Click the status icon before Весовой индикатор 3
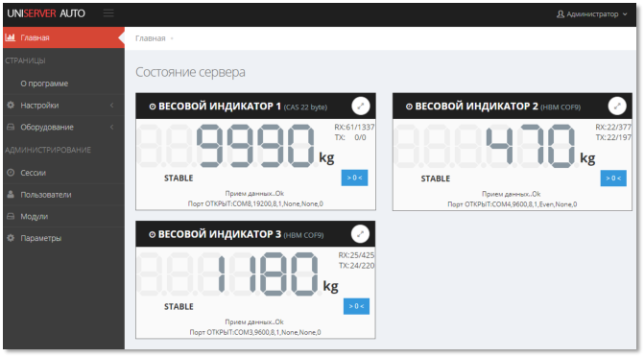This screenshot has width=644, height=357. point(152,235)
